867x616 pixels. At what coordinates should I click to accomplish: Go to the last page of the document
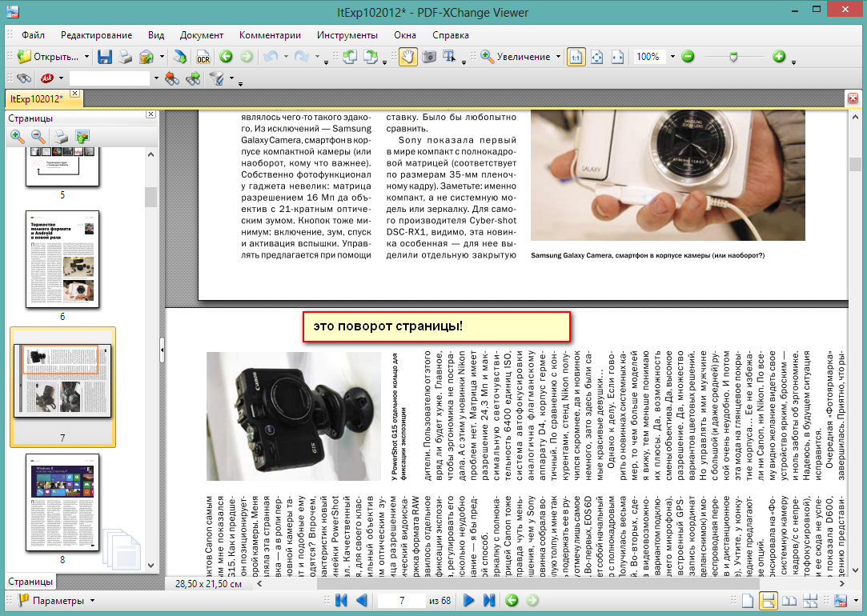pos(489,600)
